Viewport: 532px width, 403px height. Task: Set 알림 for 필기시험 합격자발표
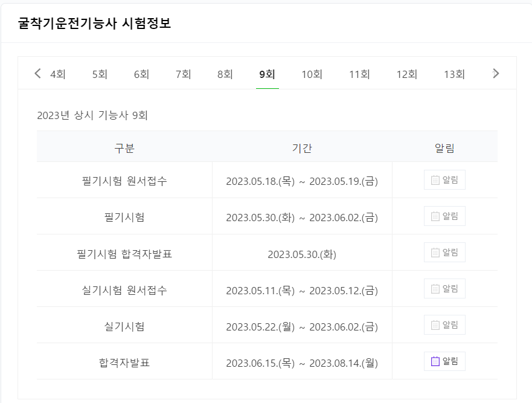[x=444, y=253]
